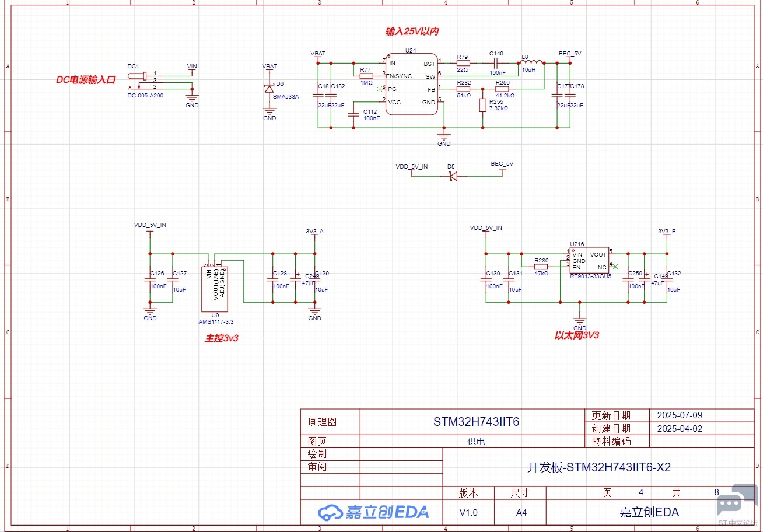Click the 审阅 row label
The height and width of the screenshot is (532, 763).
[x=317, y=467]
